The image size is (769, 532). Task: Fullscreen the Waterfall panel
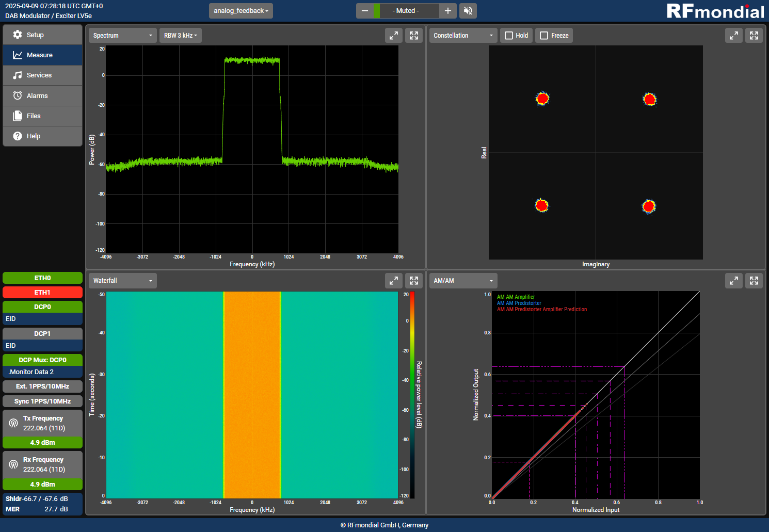click(x=414, y=280)
